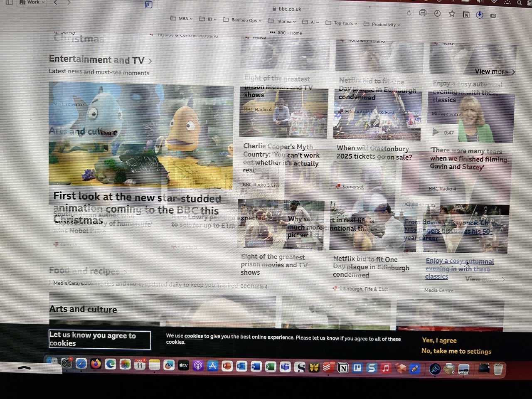Click the BBC Radio 5 Live tag
The image size is (532, 399).
point(261,185)
